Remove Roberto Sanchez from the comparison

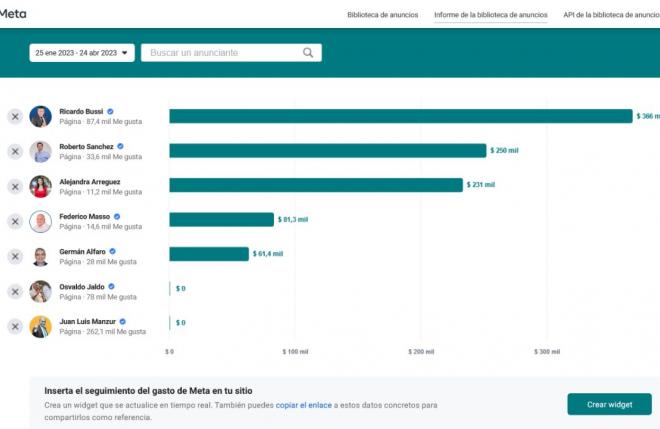(x=15, y=151)
